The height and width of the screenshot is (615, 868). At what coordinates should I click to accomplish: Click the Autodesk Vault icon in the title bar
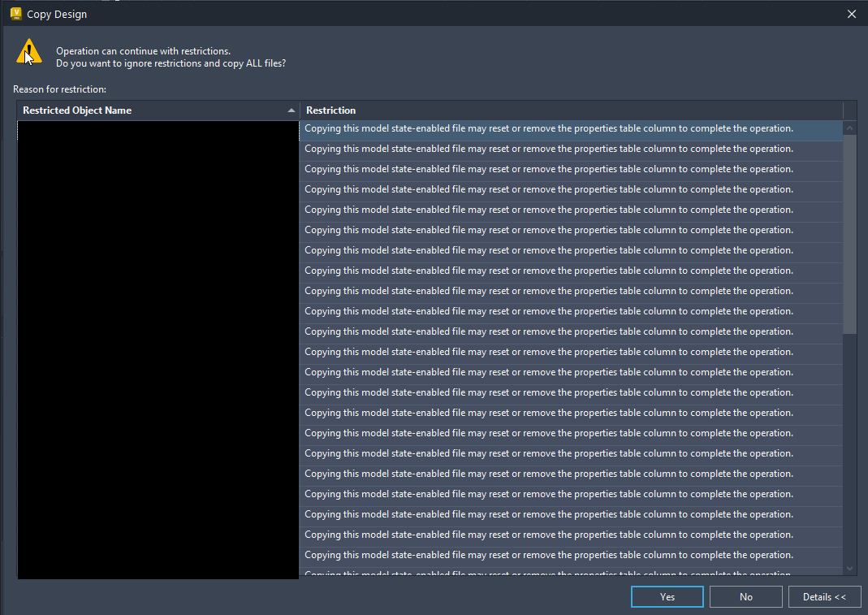coord(15,14)
